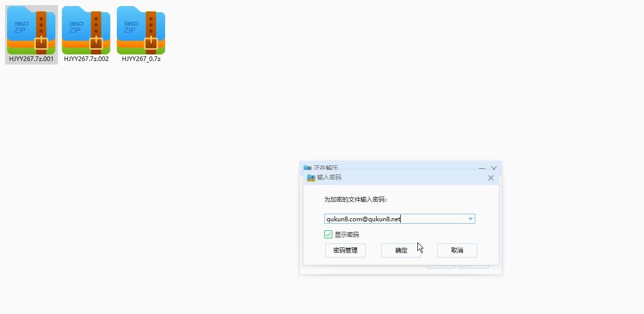Select the HJYY267.7z.001 archive icon

(x=31, y=30)
